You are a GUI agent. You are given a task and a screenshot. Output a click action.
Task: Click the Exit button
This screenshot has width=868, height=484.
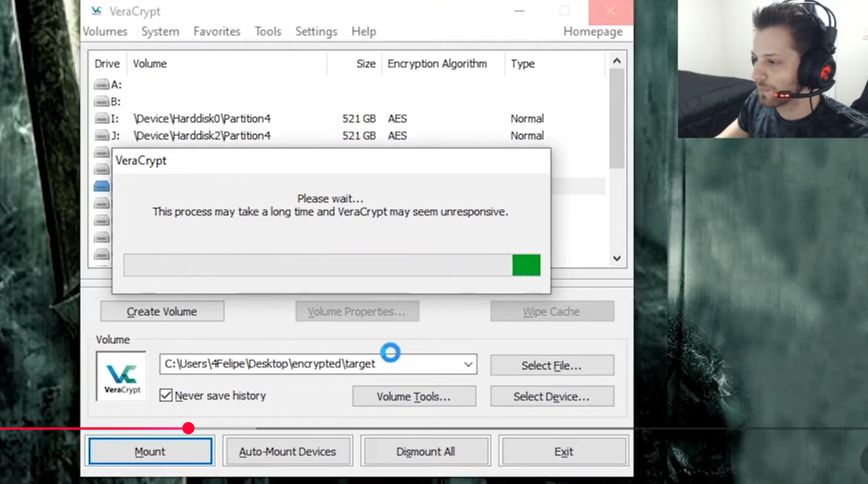[x=564, y=451]
